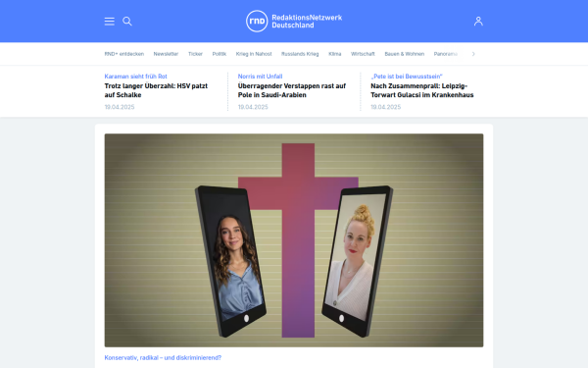Open the Ticker nav item
Image resolution: width=588 pixels, height=368 pixels.
click(195, 54)
